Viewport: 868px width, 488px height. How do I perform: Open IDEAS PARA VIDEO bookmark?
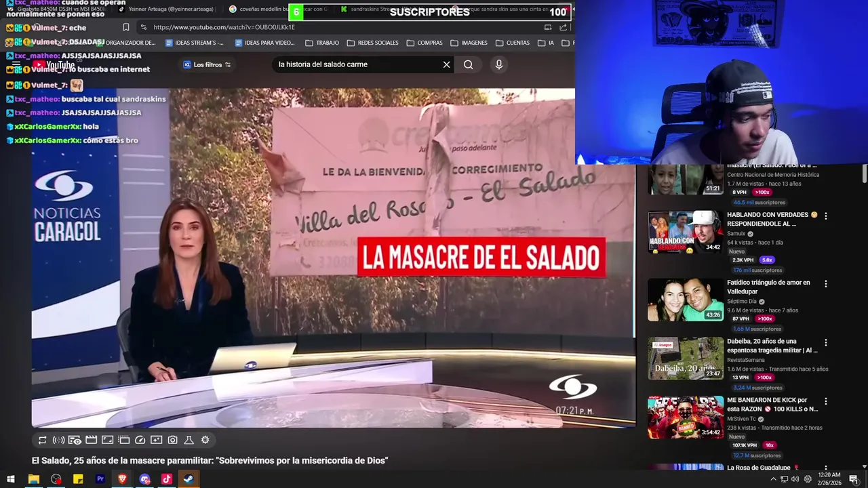[264, 43]
